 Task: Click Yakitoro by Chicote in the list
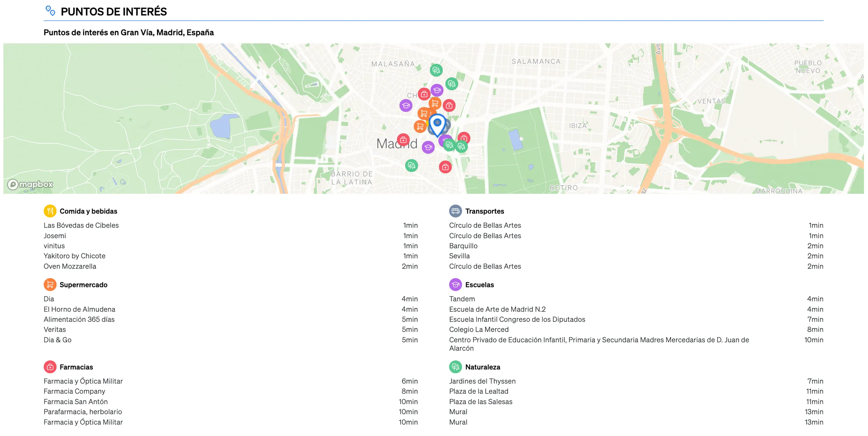pyautogui.click(x=231, y=256)
